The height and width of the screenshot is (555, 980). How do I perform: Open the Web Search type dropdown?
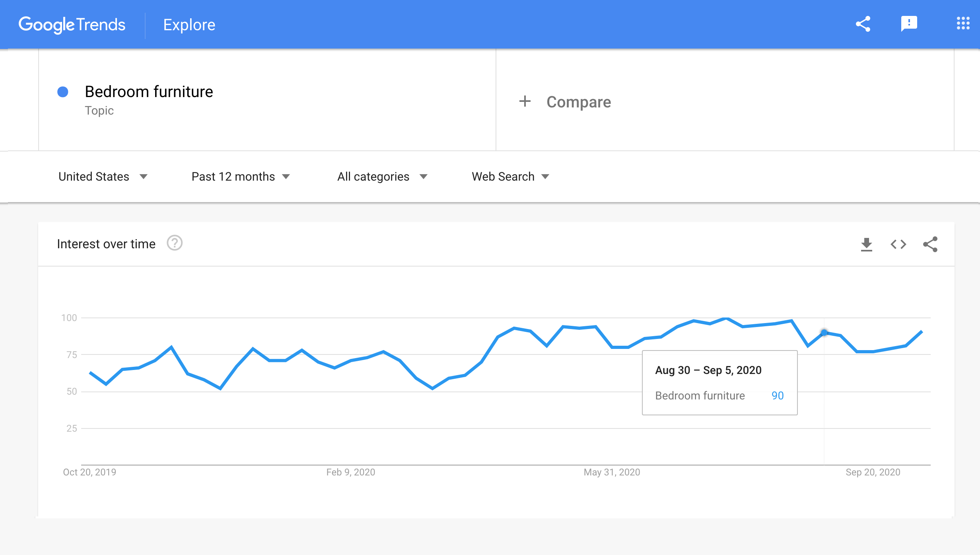point(511,176)
